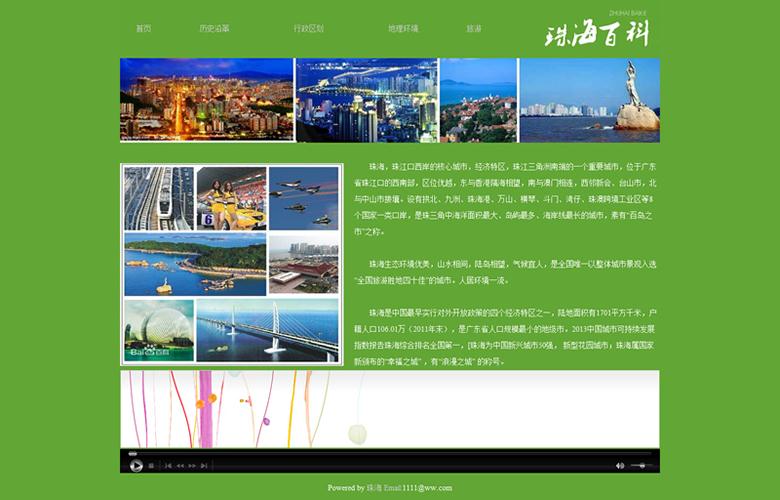The width and height of the screenshot is (780, 500).
Task: Click the night cityscape banner image
Action: pyautogui.click(x=207, y=100)
